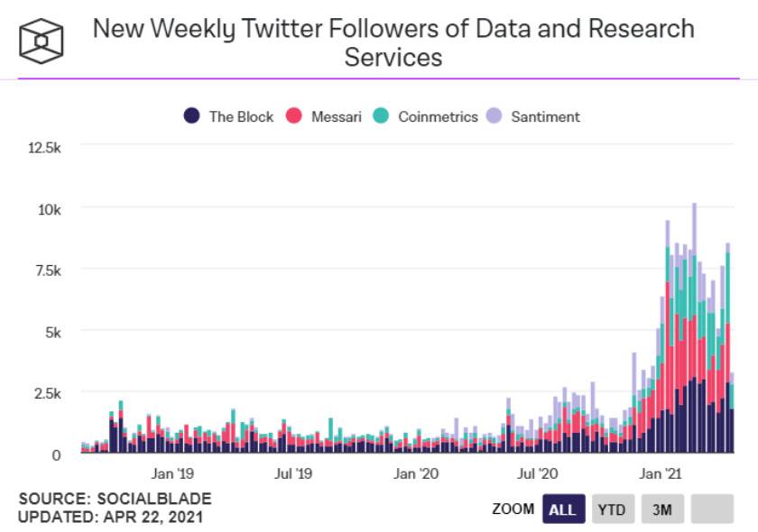
Task: Click the Jan '19 x-axis label
Action: click(173, 472)
